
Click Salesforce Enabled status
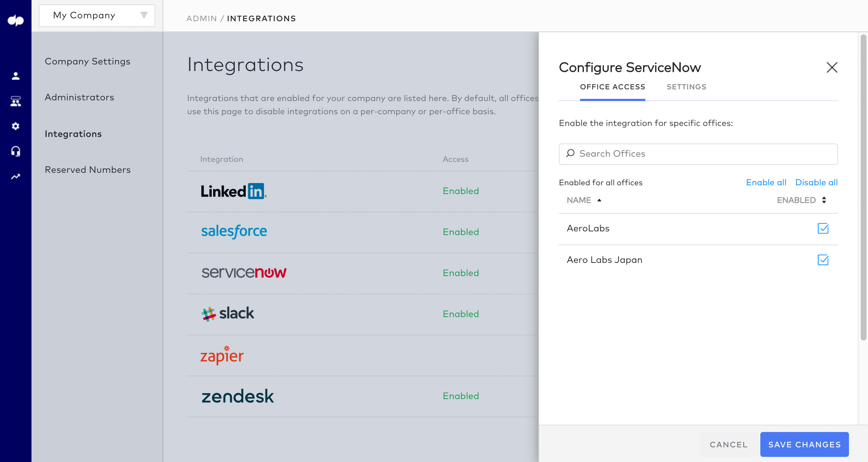tap(461, 232)
